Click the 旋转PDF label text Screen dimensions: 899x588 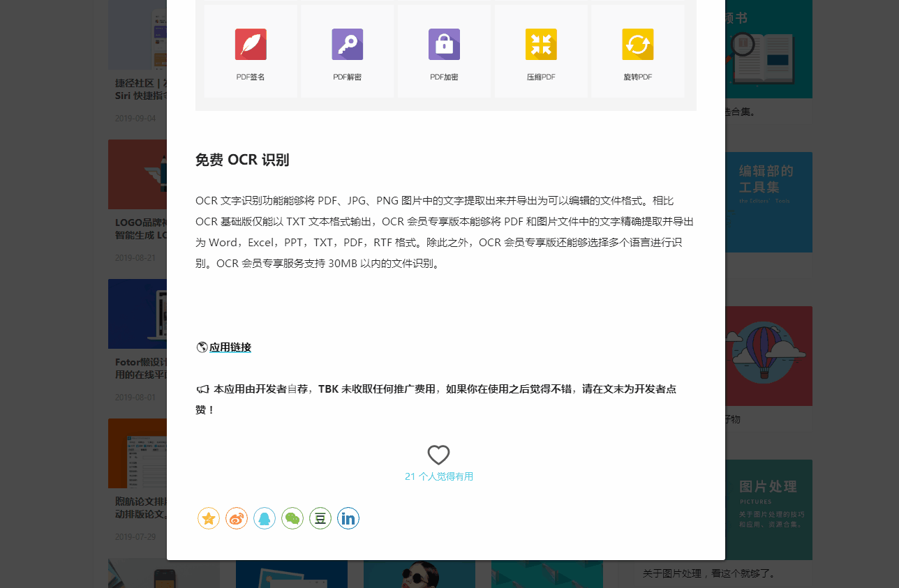638,77
